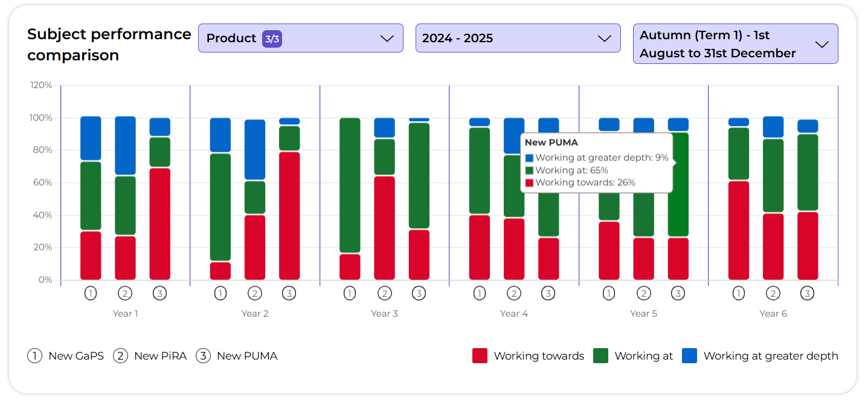Click the circled 3 icon beside New PUMA
868x400 pixels.
(203, 356)
